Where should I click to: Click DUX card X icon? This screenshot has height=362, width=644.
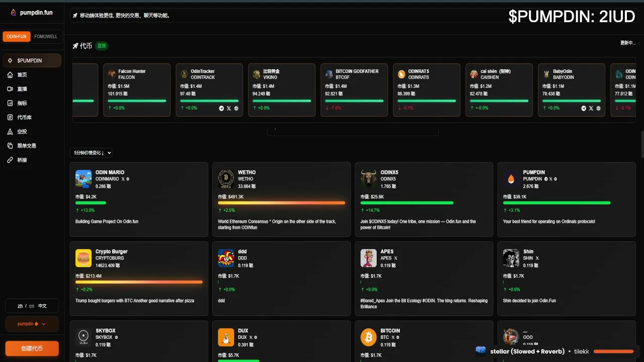click(x=251, y=337)
